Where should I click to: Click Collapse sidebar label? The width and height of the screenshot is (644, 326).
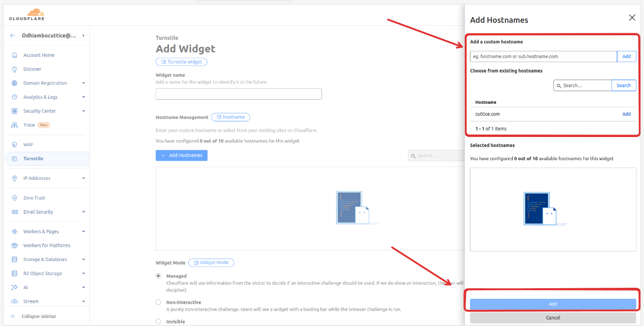tap(39, 316)
